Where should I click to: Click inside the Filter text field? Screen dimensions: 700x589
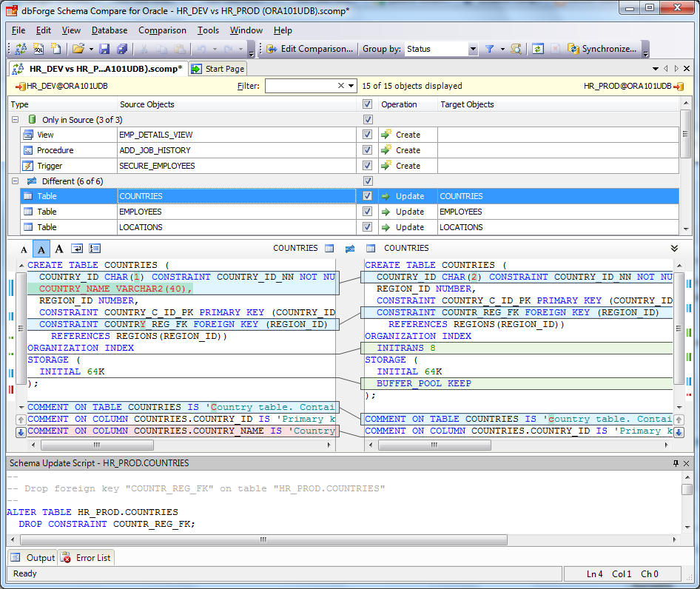[300, 86]
